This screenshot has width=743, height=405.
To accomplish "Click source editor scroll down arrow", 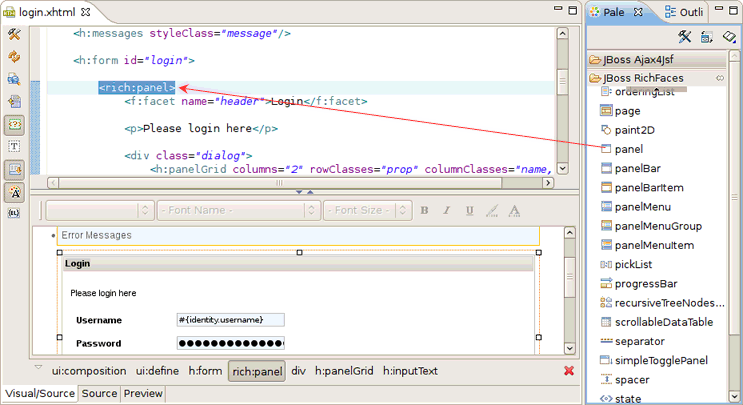I will 562,168.
